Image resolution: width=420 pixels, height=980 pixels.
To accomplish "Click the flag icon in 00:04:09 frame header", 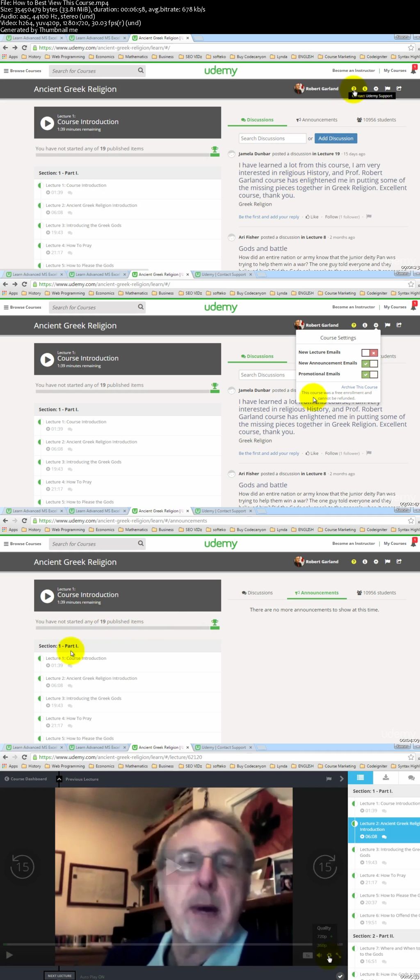I will click(387, 562).
